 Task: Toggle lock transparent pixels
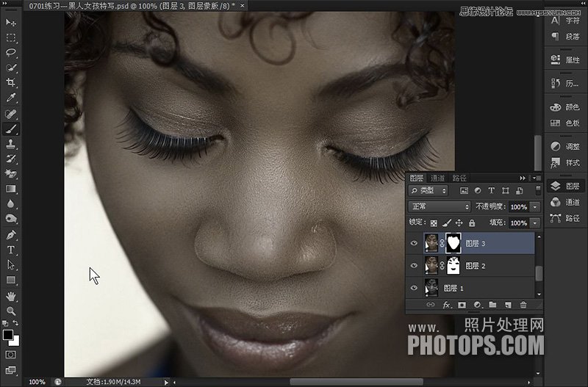(434, 223)
